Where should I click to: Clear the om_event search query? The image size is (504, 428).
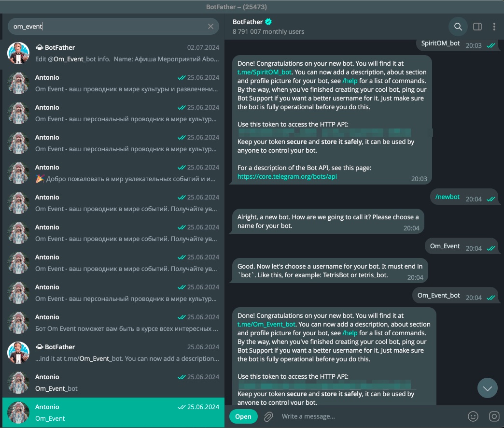click(210, 27)
